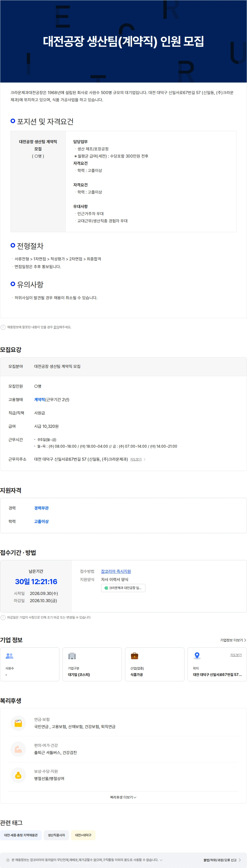The height and width of the screenshot is (868, 247).
Task: Click the 식품가공 industry text
Action: (x=136, y=675)
